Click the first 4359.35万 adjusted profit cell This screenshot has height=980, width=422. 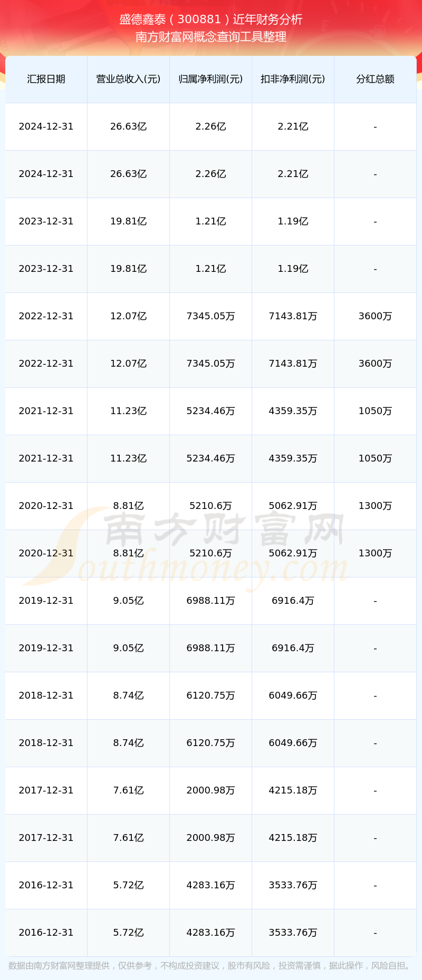pos(293,411)
